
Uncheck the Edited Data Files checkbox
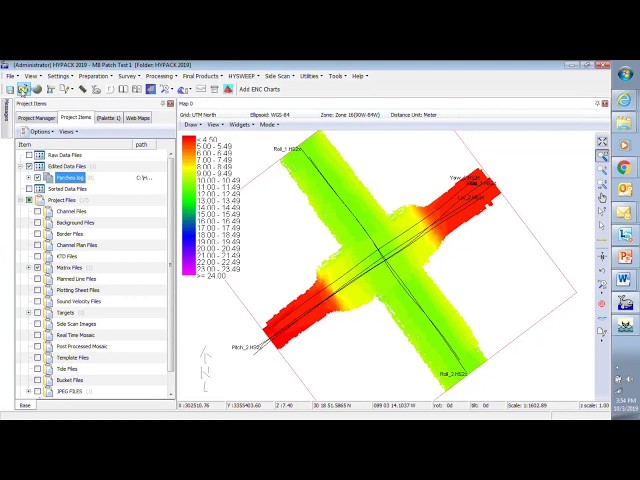(x=29, y=166)
